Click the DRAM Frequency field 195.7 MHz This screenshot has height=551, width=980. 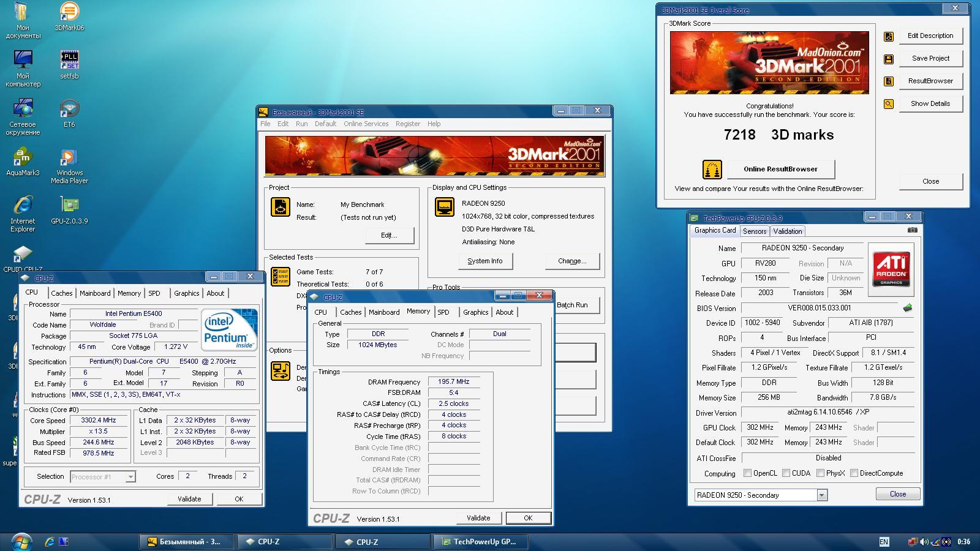(x=453, y=381)
